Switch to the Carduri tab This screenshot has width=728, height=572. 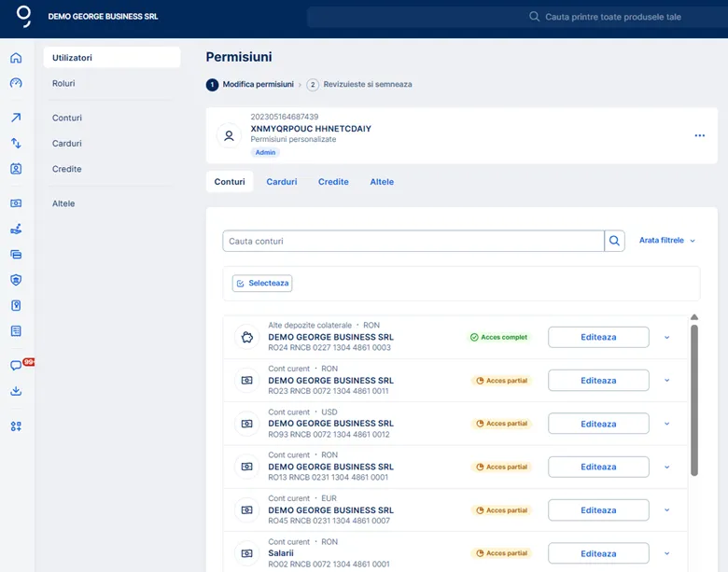coord(281,182)
